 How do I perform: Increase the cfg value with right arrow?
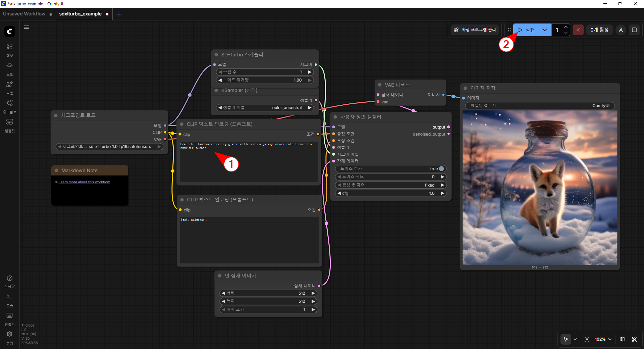pyautogui.click(x=442, y=193)
